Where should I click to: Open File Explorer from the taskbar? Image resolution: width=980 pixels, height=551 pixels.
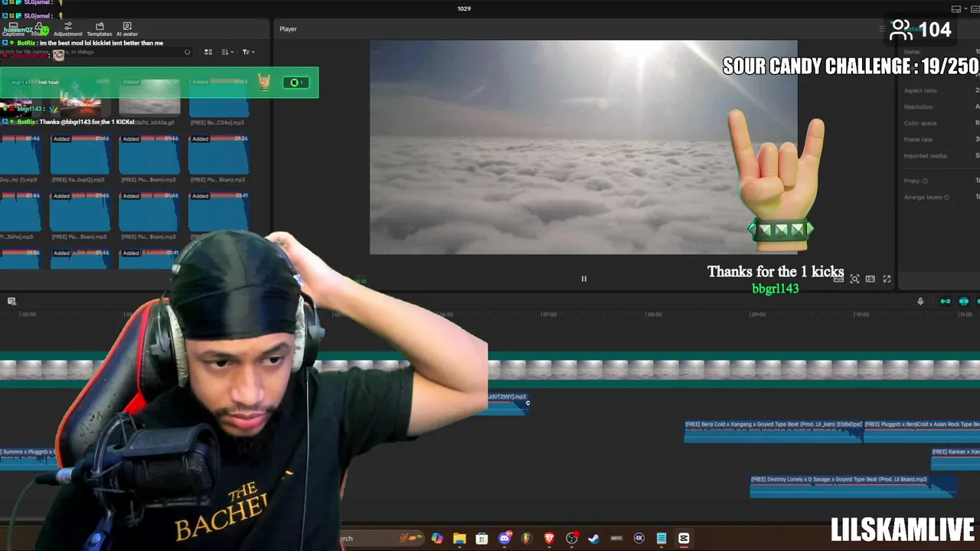click(x=459, y=539)
